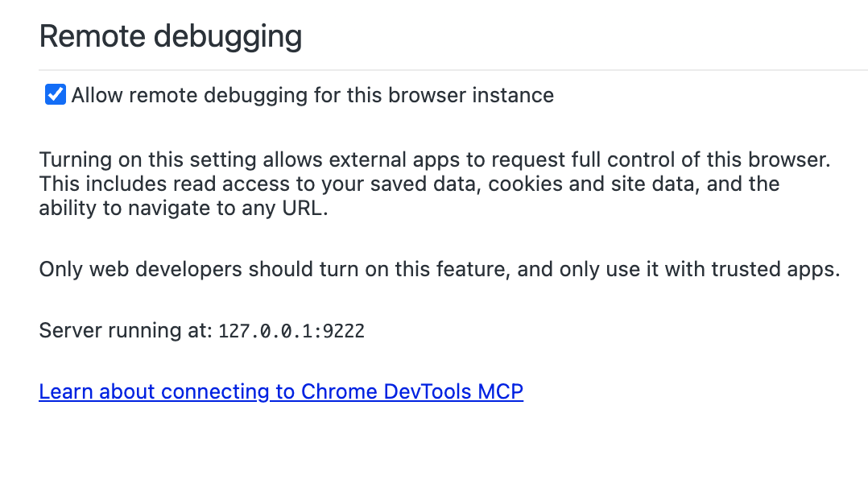This screenshot has height=480, width=868.
Task: Click the "Remote debugging" heading
Action: tap(171, 36)
